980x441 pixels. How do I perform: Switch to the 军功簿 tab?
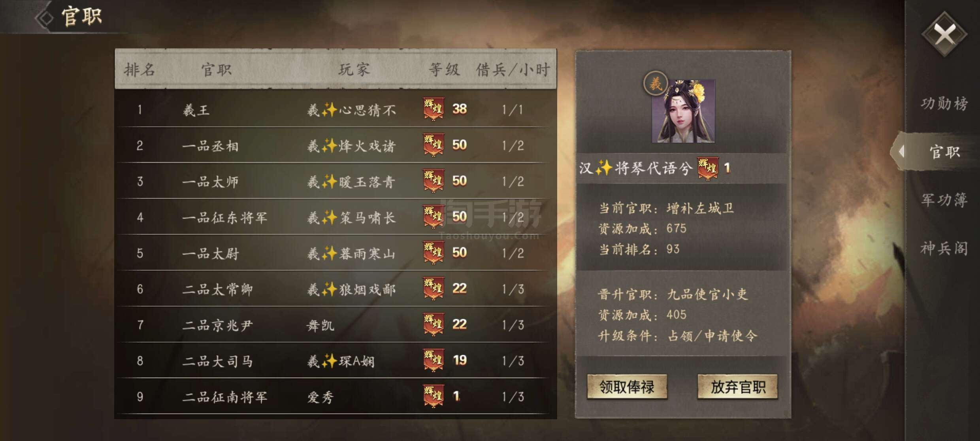click(944, 200)
